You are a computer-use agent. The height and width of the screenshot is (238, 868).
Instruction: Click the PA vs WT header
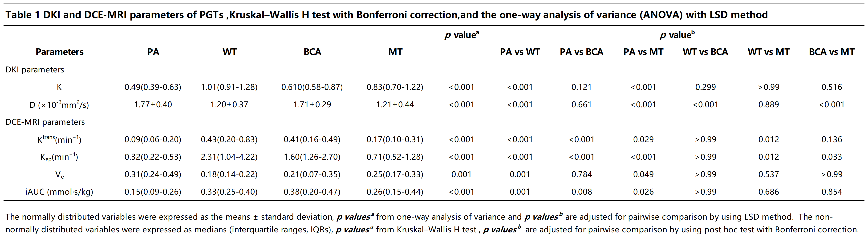click(520, 52)
